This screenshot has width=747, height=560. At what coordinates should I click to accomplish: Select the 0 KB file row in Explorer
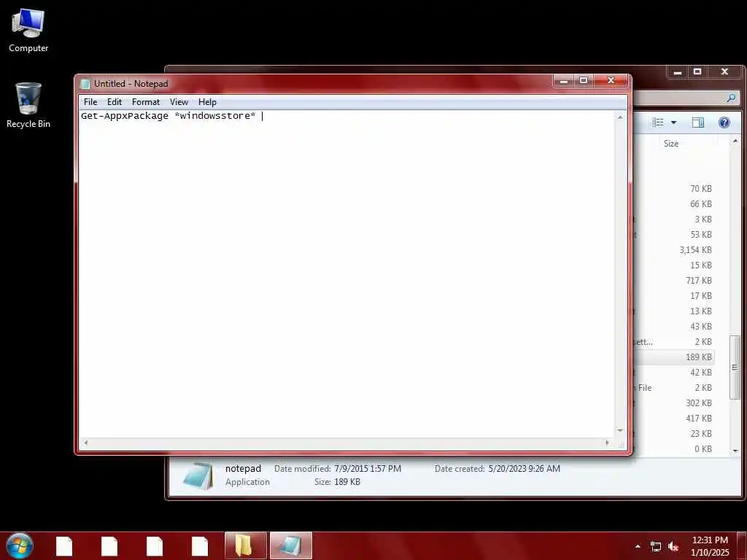[673, 448]
